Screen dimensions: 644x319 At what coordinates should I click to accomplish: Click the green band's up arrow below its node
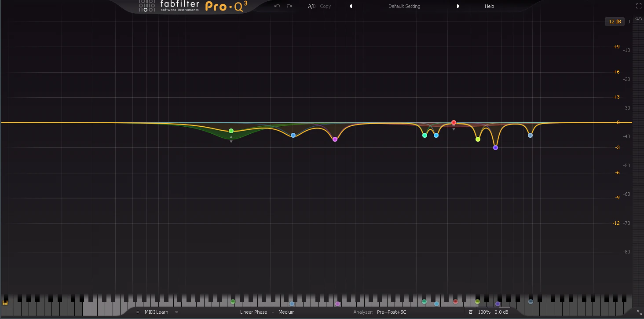click(231, 137)
